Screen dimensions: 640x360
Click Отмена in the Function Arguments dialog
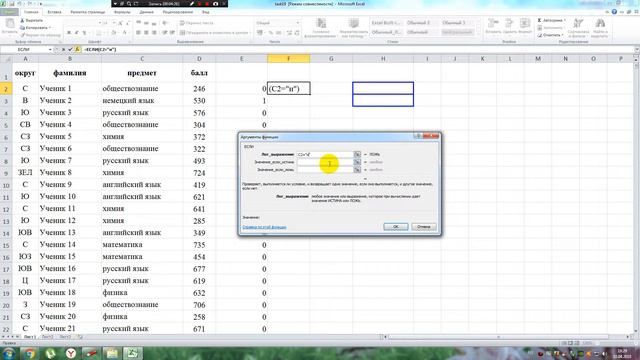coord(424,227)
